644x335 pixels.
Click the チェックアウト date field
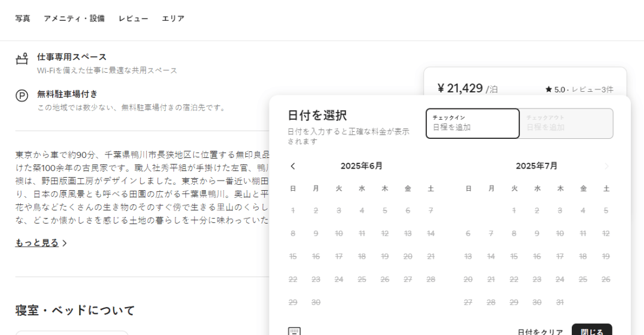[x=566, y=123]
